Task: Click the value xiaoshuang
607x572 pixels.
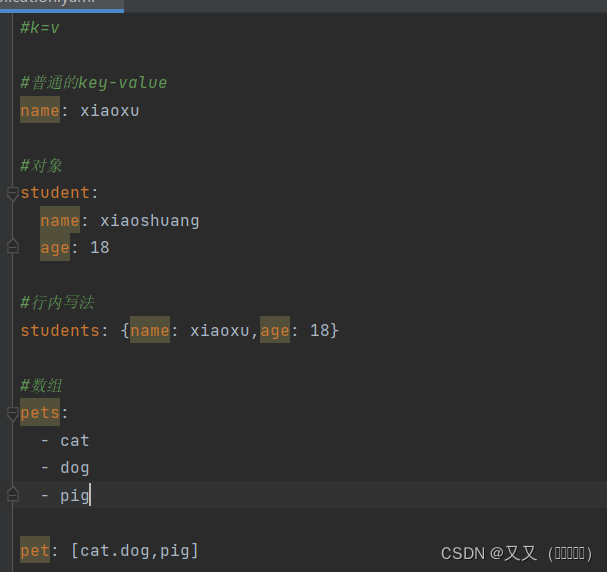Action: (x=149, y=221)
